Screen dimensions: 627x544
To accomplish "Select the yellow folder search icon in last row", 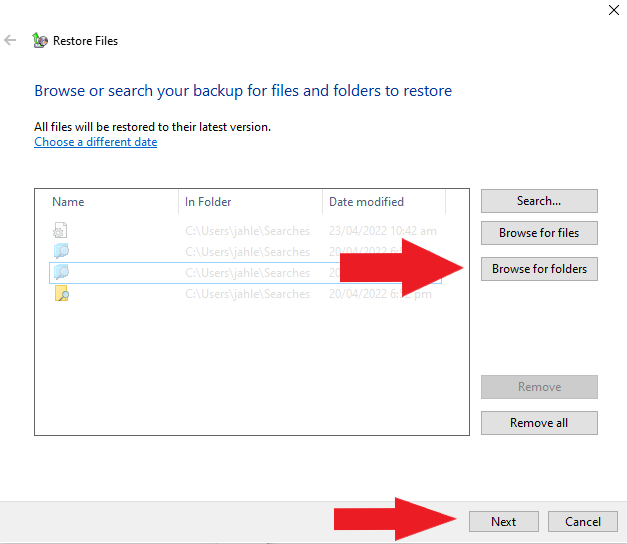I will click(60, 294).
